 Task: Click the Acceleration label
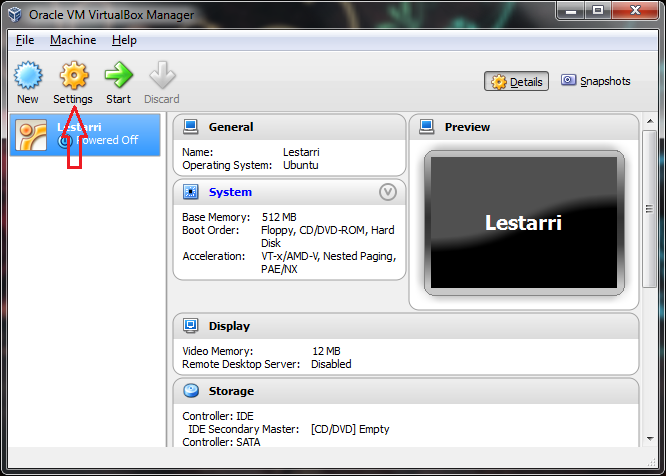214,256
